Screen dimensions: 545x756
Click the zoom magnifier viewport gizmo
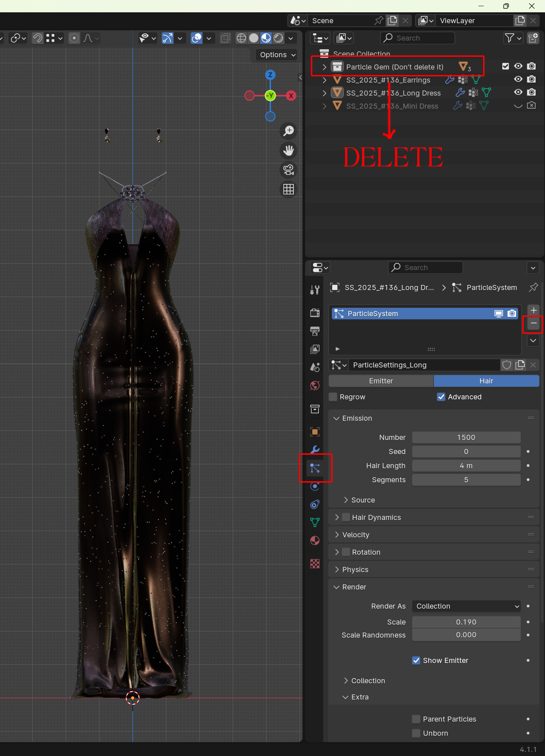click(x=288, y=131)
